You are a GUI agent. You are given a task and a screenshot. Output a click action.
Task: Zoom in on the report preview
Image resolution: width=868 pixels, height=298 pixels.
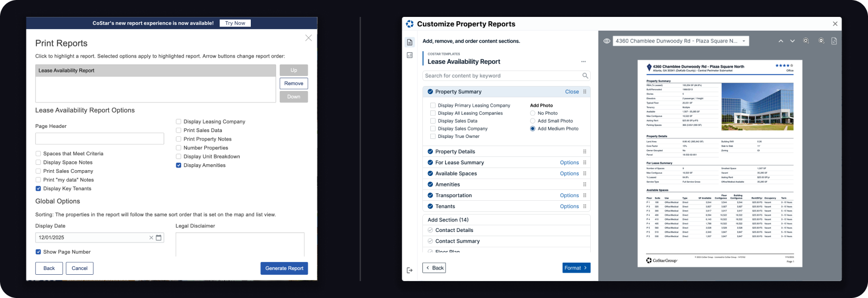(806, 41)
